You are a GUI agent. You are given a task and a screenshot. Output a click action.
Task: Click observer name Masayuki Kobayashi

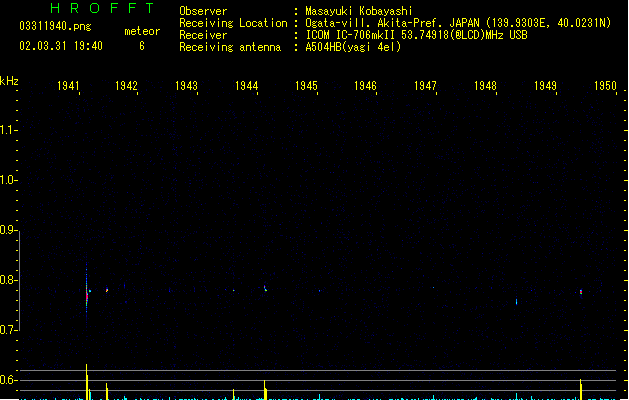pos(359,11)
